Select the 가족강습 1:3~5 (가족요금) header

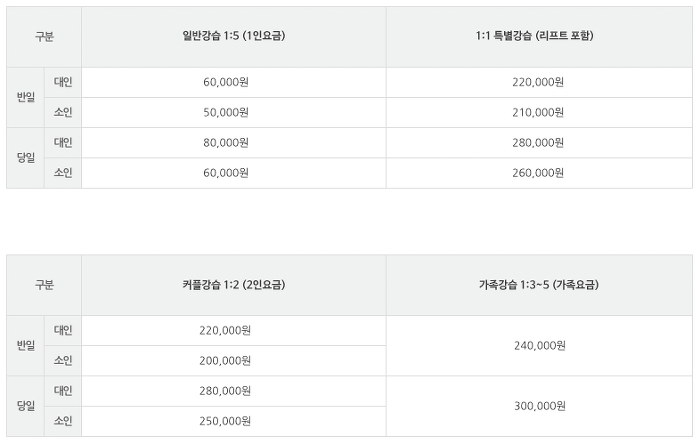pyautogui.click(x=539, y=284)
